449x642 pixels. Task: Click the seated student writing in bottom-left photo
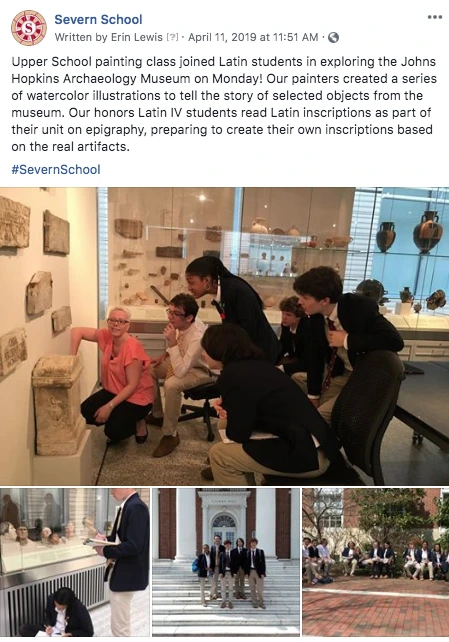[x=57, y=612]
